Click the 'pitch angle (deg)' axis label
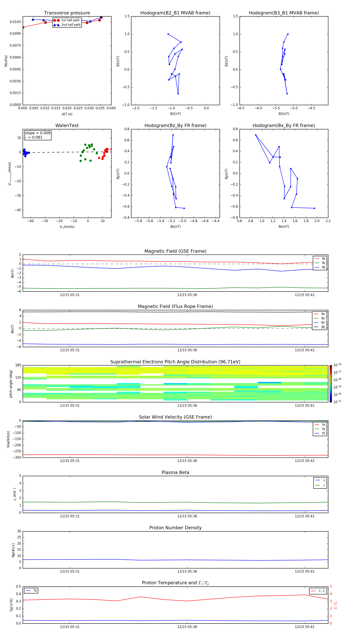The height and width of the screenshot is (644, 351). point(11,384)
